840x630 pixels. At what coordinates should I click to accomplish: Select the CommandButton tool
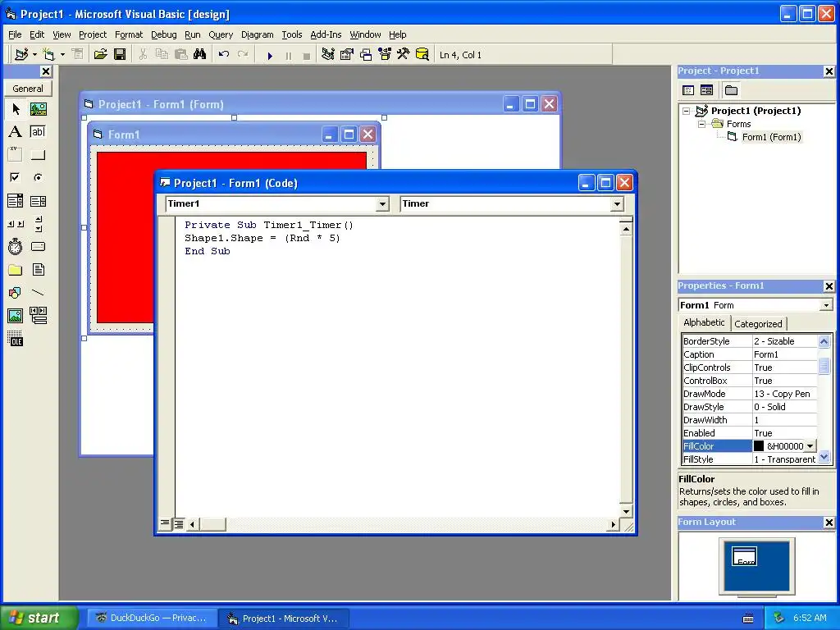38,155
